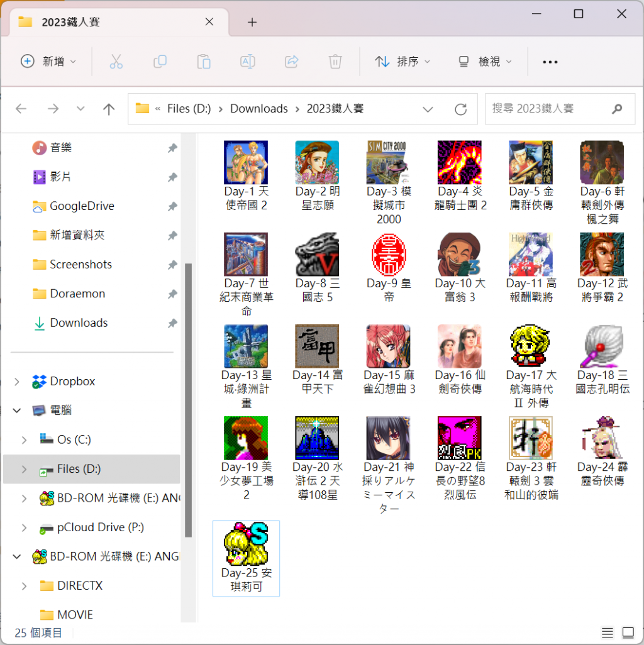Switch to details view icon in status bar
The image size is (644, 645).
point(608,632)
